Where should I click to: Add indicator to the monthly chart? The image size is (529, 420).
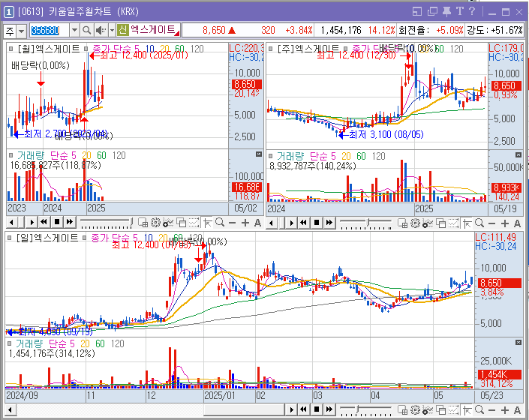pyautogui.click(x=168, y=223)
